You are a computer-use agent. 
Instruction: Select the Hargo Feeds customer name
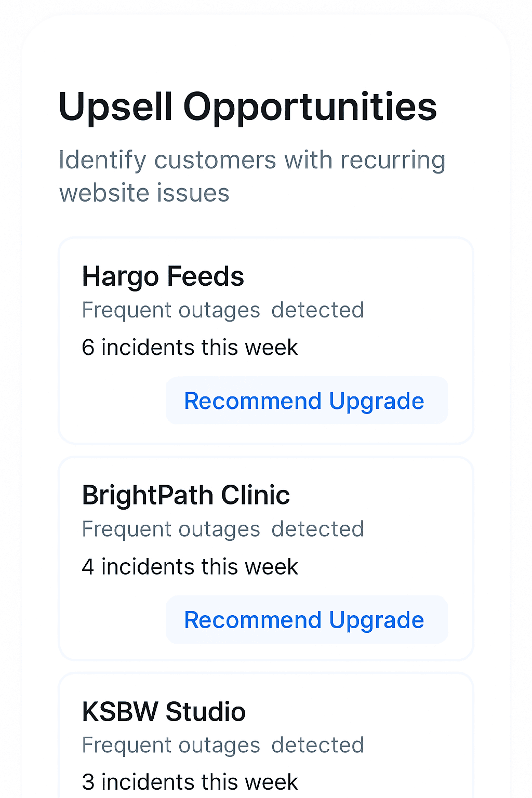point(163,276)
